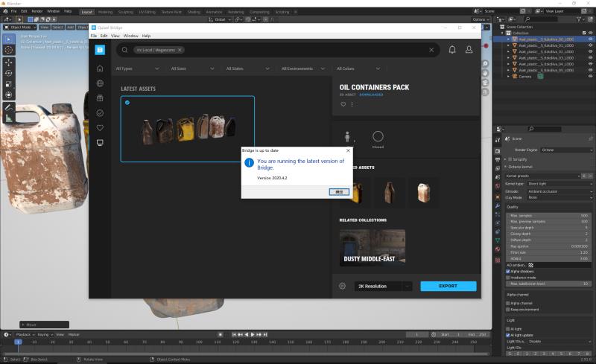Click the Bridge search magnifier icon
This screenshot has width=596, height=364.
[x=124, y=50]
